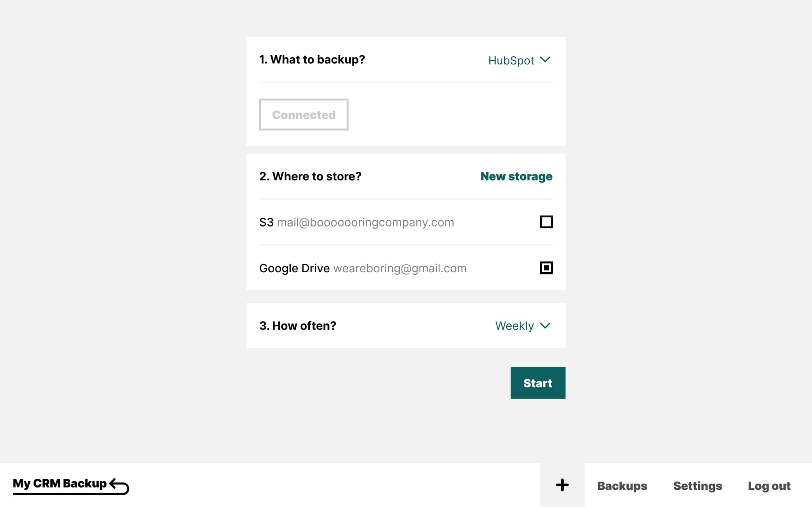Image resolution: width=812 pixels, height=508 pixels.
Task: Click the New storage link
Action: pos(516,176)
